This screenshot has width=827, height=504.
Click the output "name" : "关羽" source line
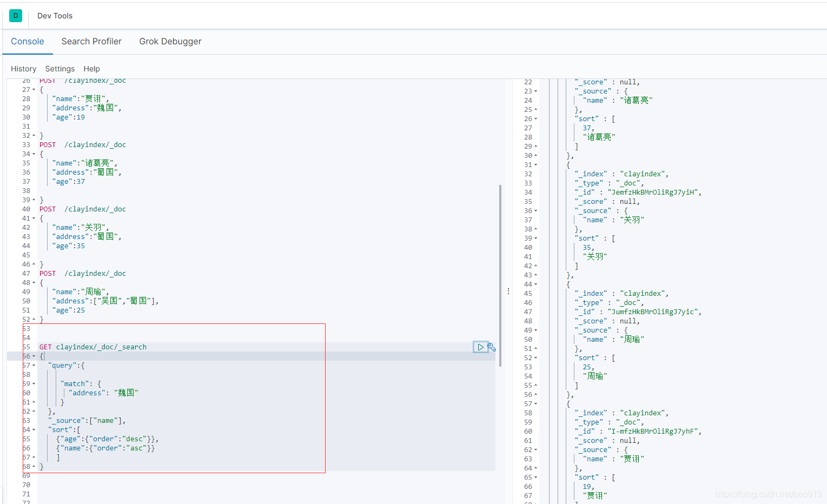pos(613,220)
